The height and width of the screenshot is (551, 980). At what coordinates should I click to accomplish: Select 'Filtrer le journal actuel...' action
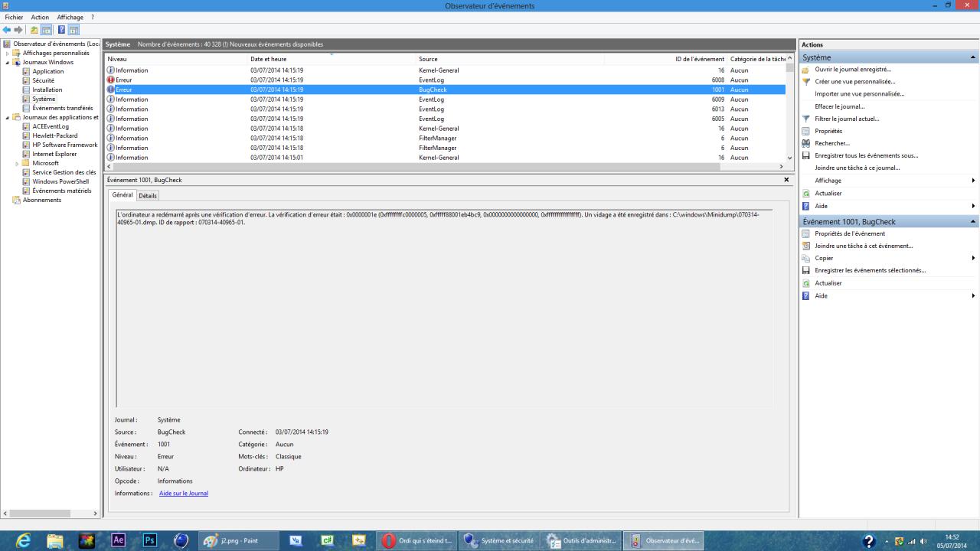[847, 119]
